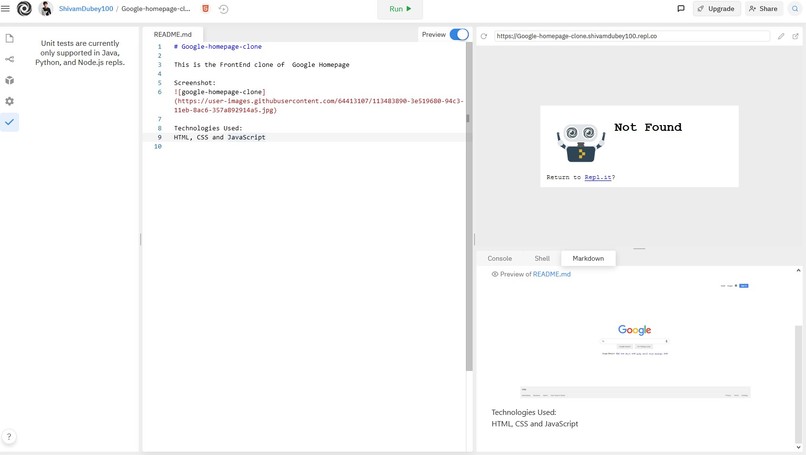Click the Google screenshot image in markdown preview

(635, 340)
